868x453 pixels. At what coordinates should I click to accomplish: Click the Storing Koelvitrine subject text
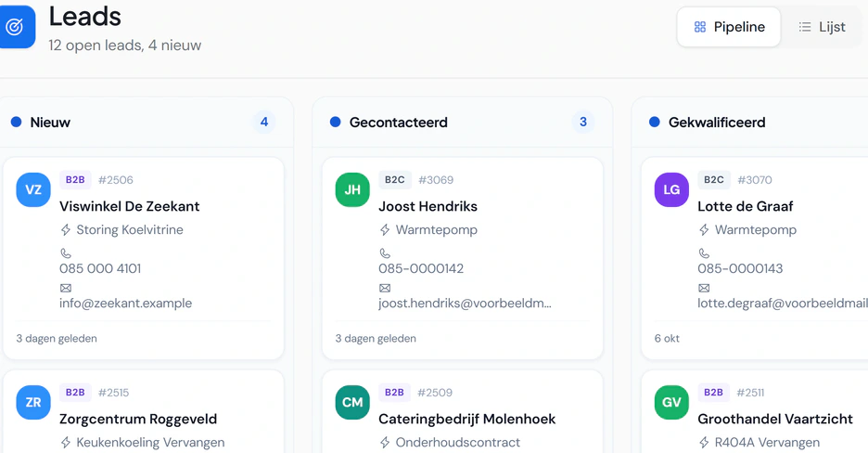point(130,230)
